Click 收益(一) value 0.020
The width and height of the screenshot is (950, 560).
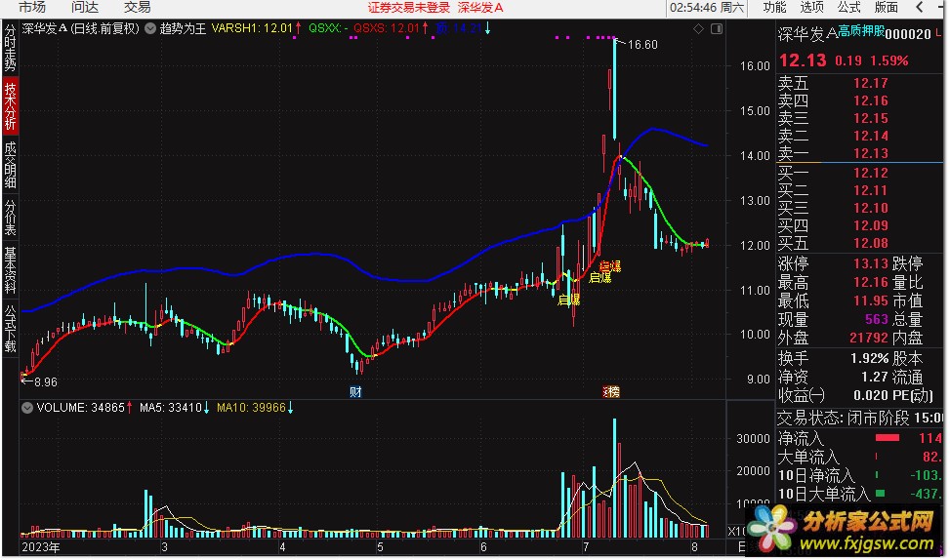click(x=871, y=396)
